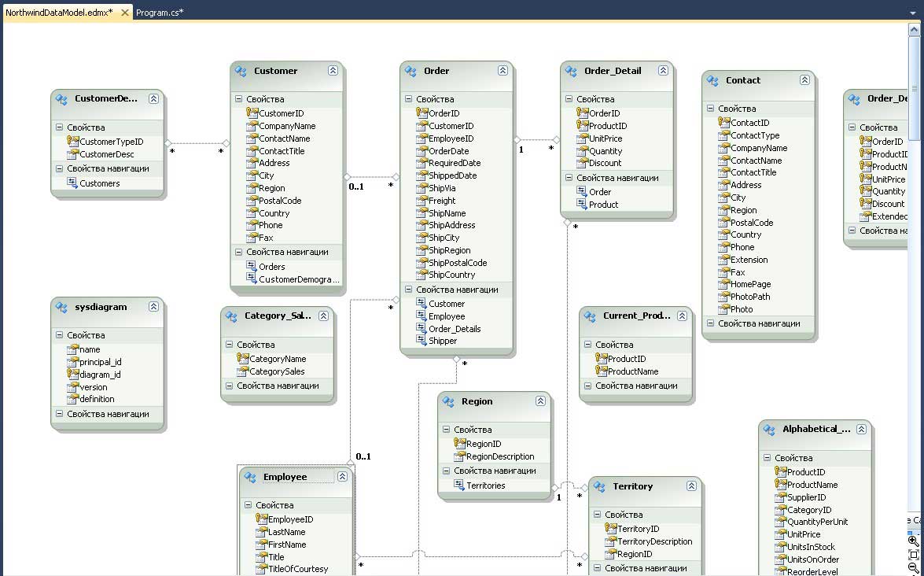Collapse the Region entity box
The image size is (924, 576).
540,401
